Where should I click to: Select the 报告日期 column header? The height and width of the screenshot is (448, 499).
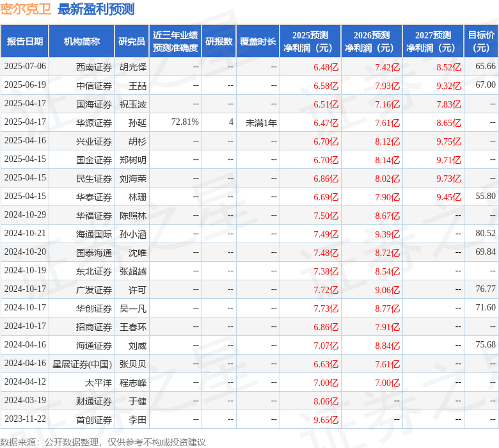[25, 42]
